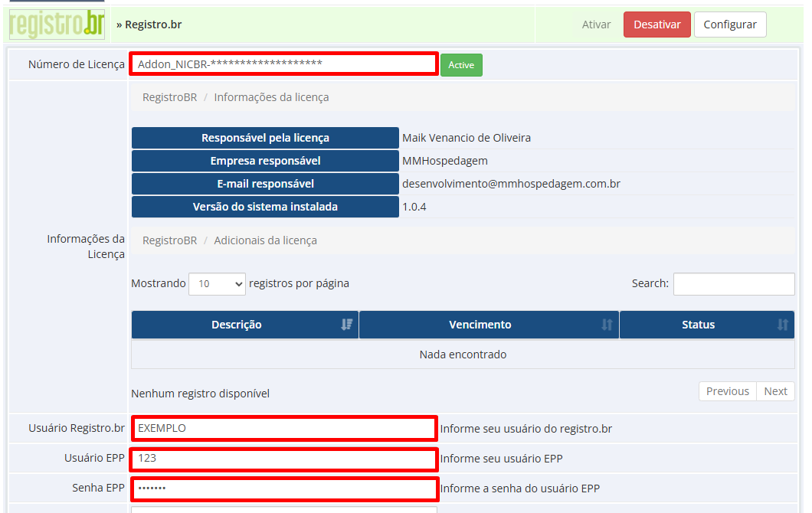Click the Versão do sistema instalada label
Image resolution: width=812 pixels, height=513 pixels.
point(265,207)
